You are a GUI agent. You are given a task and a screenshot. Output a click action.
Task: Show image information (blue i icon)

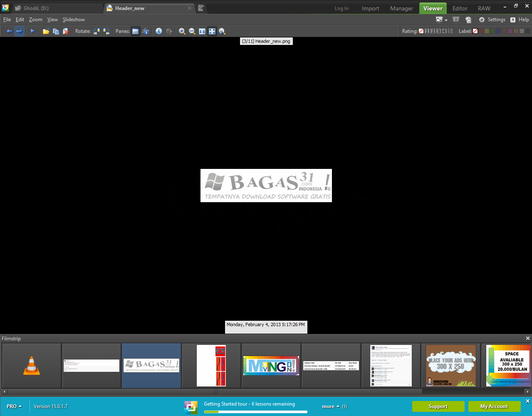(x=159, y=31)
